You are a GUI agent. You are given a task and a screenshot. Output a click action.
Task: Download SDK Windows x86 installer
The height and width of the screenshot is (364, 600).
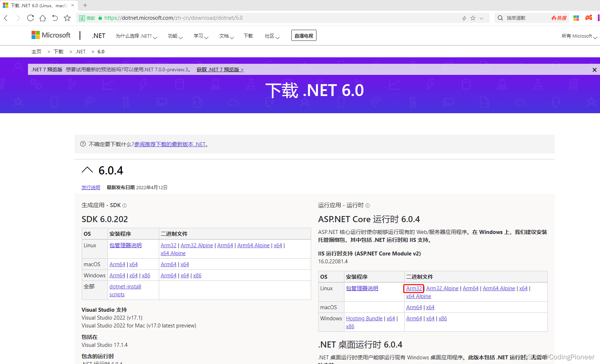(x=146, y=276)
